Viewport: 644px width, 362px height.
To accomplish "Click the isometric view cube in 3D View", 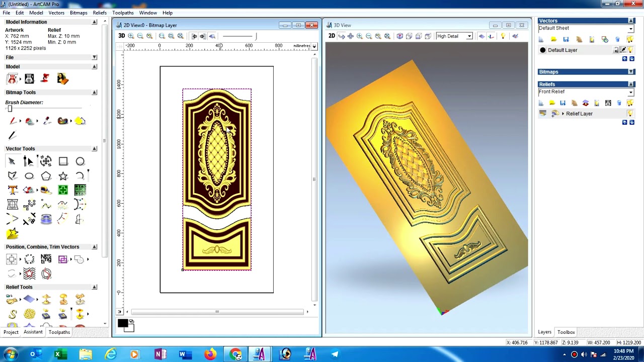I will [399, 36].
